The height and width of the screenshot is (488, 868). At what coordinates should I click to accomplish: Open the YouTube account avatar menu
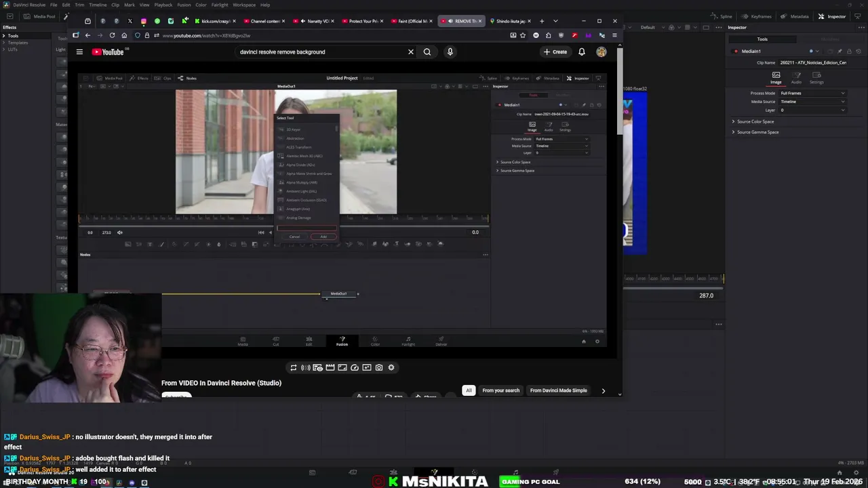pyautogui.click(x=601, y=52)
